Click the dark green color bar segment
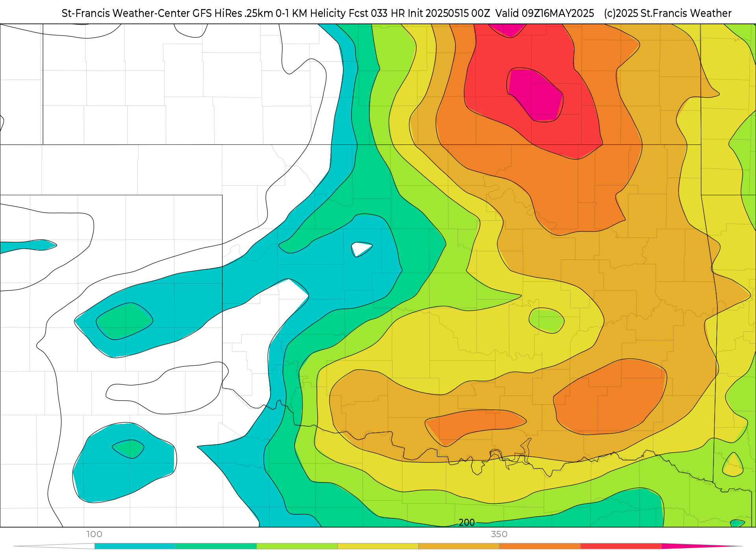Image resolution: width=756 pixels, height=551 pixels. 216,546
